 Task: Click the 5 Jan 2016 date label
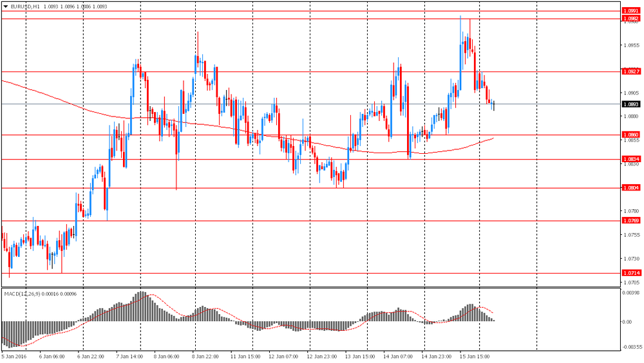tap(13, 355)
